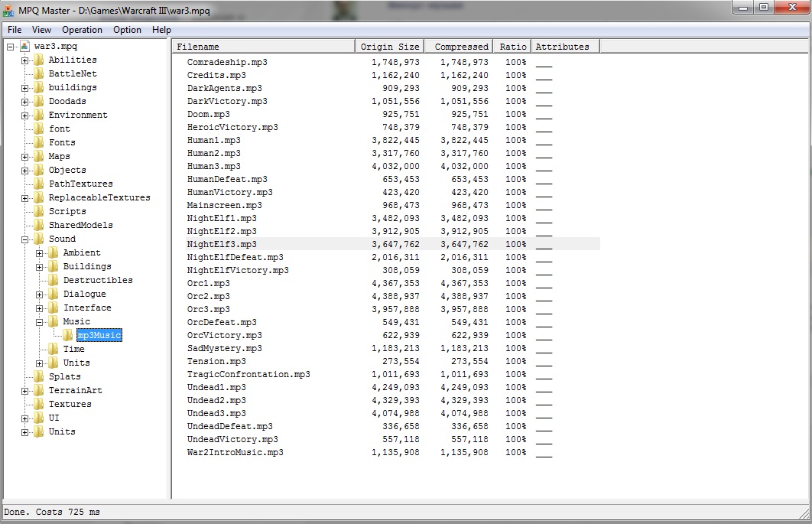Select the Credits.mp3 file
The height and width of the screenshot is (524, 812).
pyautogui.click(x=216, y=75)
